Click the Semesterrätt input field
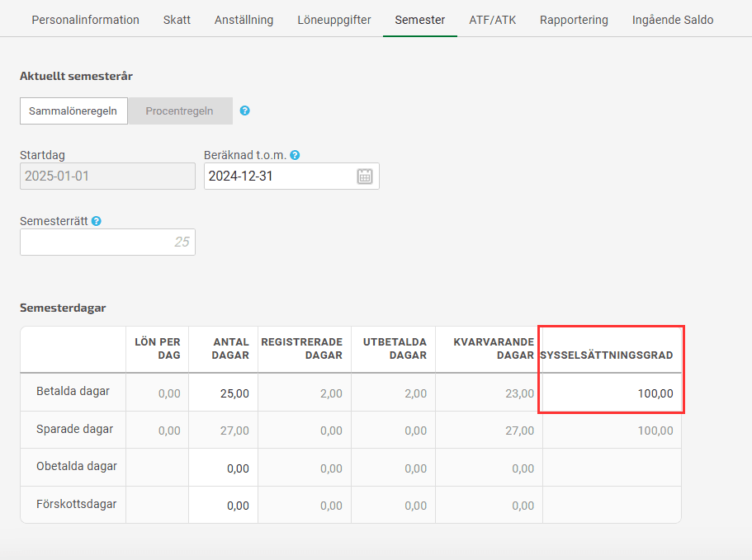Screen dimensions: 752x560 [x=107, y=242]
